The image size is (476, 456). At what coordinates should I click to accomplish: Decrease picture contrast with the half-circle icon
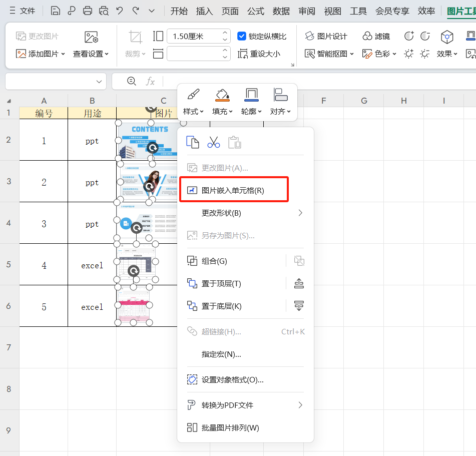(425, 36)
